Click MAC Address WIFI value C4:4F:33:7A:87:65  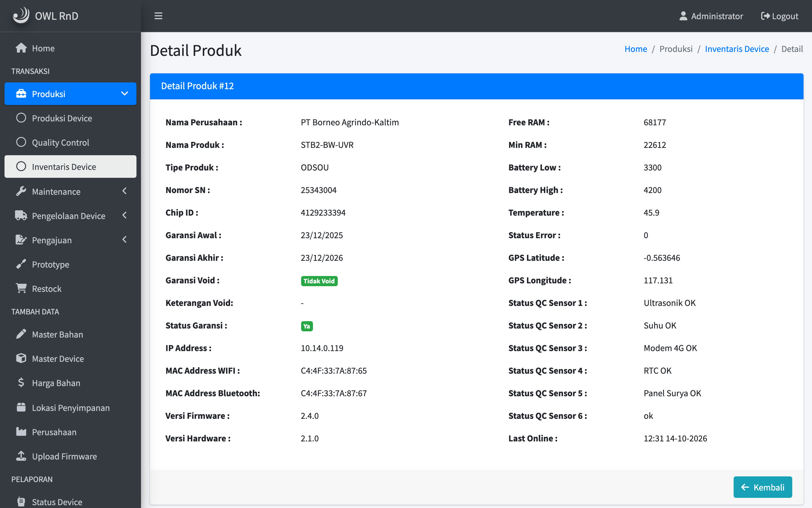coord(334,371)
